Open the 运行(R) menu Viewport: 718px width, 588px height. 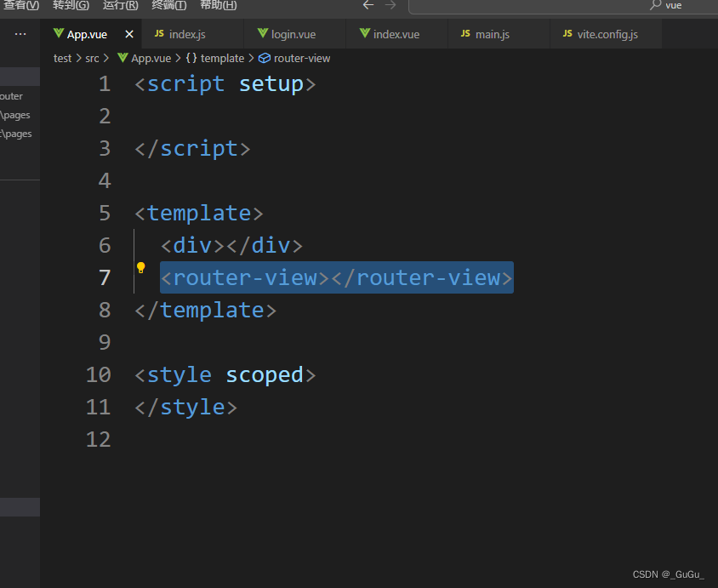(x=121, y=5)
